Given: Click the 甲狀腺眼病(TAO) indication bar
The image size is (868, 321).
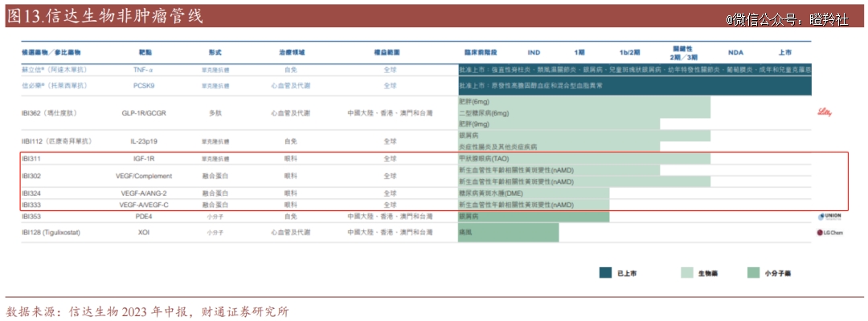Looking at the screenshot, I should [584, 159].
